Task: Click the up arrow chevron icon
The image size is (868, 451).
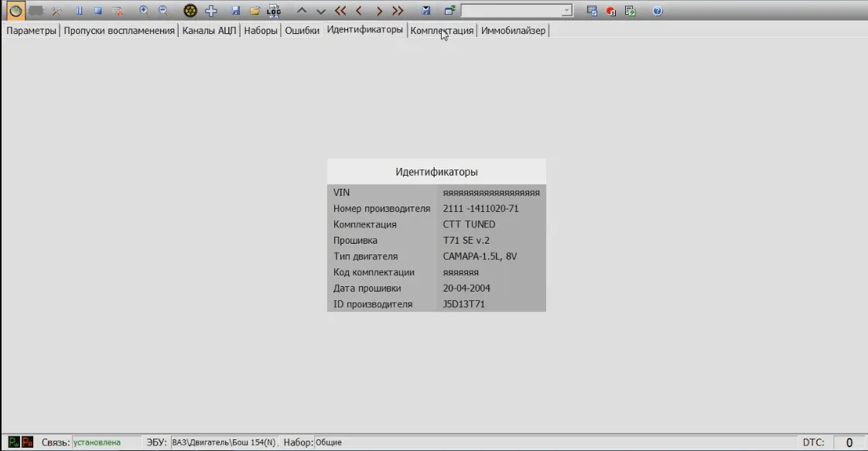Action: pyautogui.click(x=302, y=11)
